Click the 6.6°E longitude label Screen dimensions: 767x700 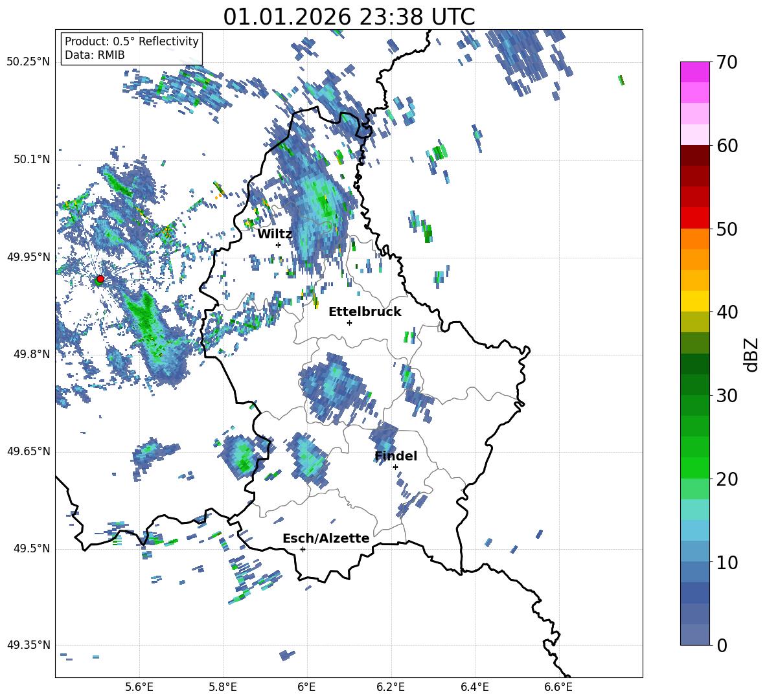point(558,687)
